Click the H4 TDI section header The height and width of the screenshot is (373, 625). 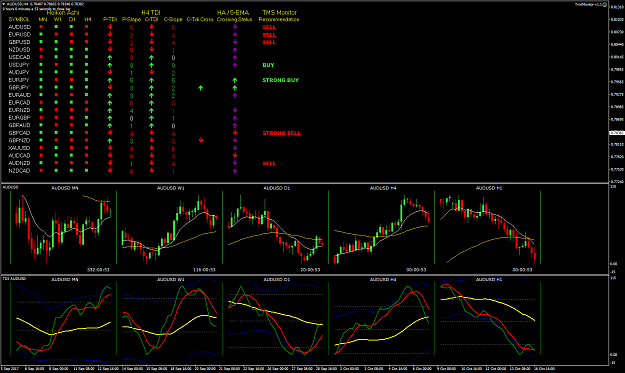tap(151, 13)
